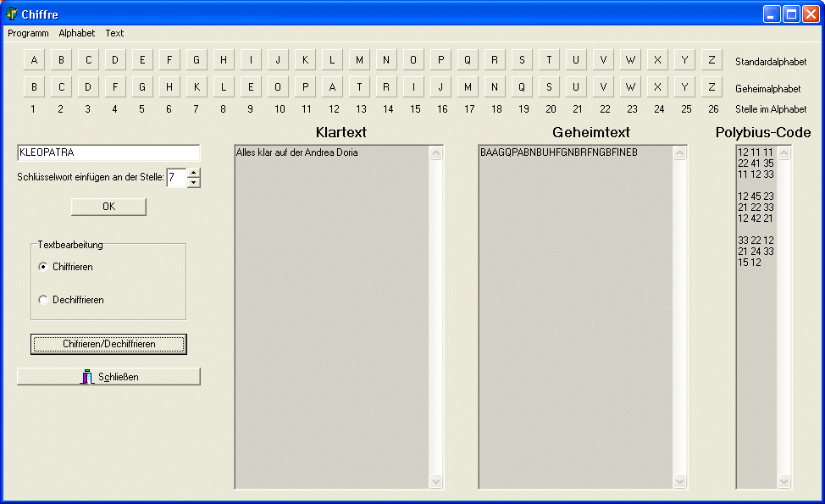Click the Chiffre app icon in title bar

click(11, 14)
